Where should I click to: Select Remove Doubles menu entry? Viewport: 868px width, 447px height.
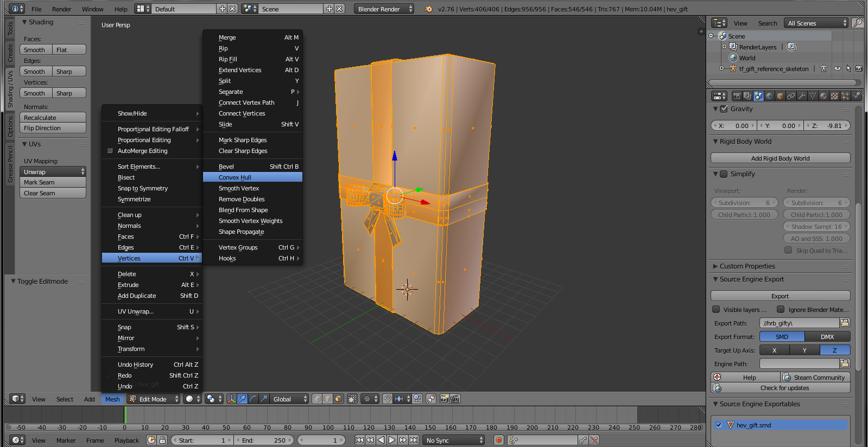[242, 199]
